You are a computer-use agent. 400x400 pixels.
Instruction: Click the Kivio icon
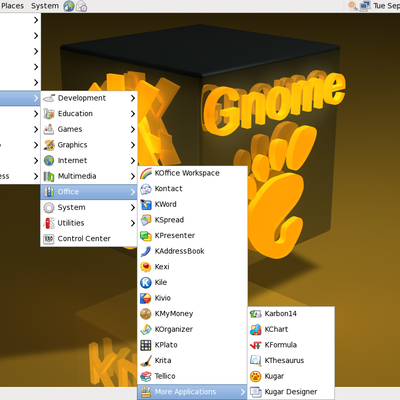pyautogui.click(x=146, y=298)
